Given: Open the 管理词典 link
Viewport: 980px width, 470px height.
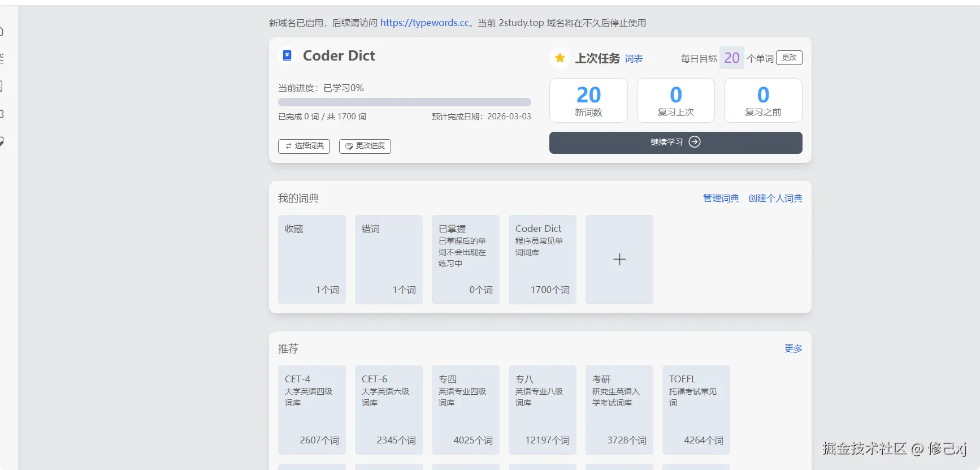Looking at the screenshot, I should tap(721, 199).
